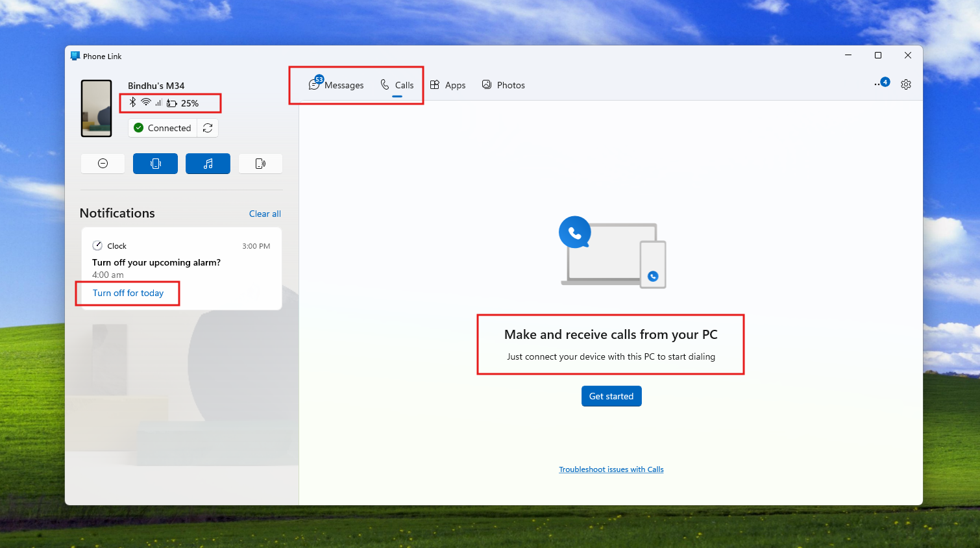Click Turn off for today alarm action

click(x=128, y=293)
